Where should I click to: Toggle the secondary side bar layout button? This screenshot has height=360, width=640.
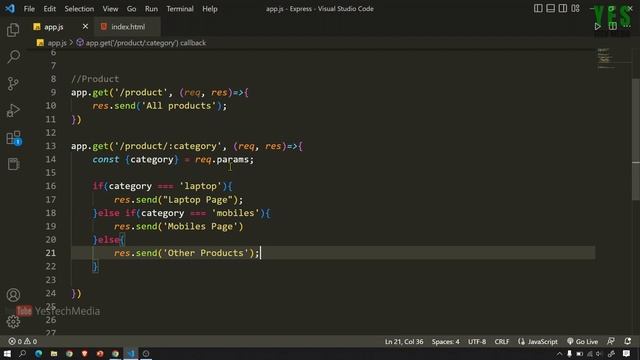click(x=563, y=8)
